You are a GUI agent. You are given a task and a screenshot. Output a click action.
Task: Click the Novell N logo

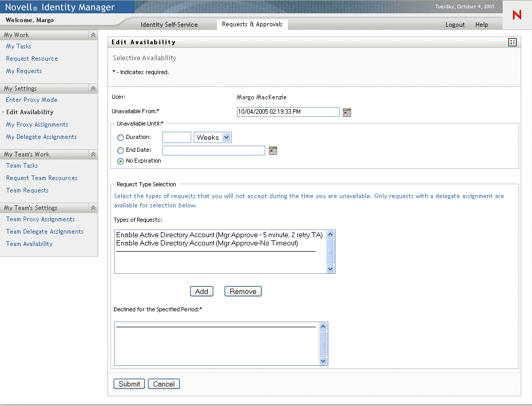click(x=517, y=14)
